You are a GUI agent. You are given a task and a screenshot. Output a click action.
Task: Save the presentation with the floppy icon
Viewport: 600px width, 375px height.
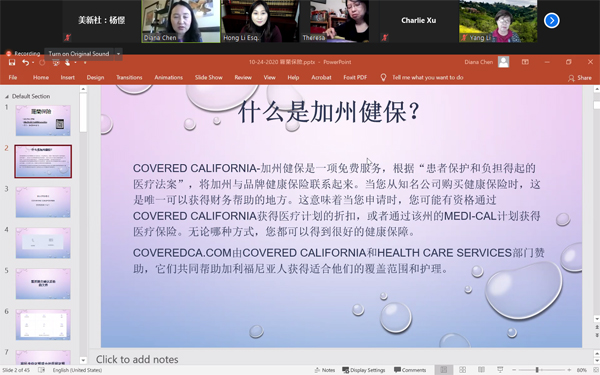click(x=12, y=62)
